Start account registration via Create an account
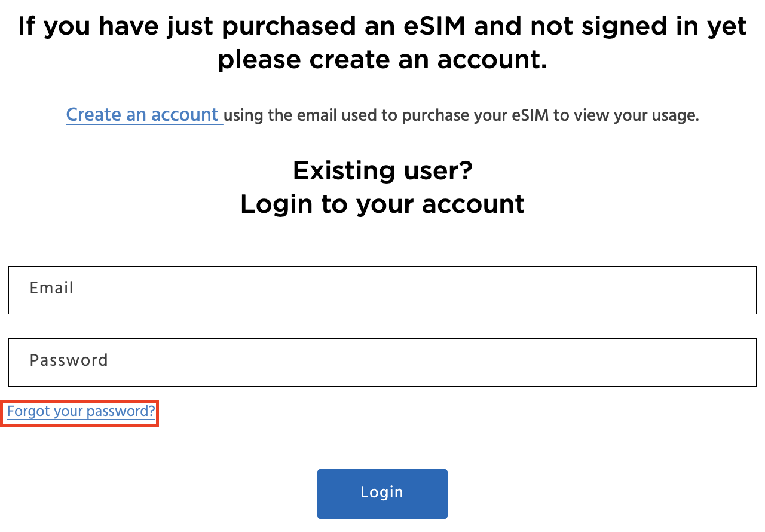Image resolution: width=765 pixels, height=532 pixels. pos(143,115)
